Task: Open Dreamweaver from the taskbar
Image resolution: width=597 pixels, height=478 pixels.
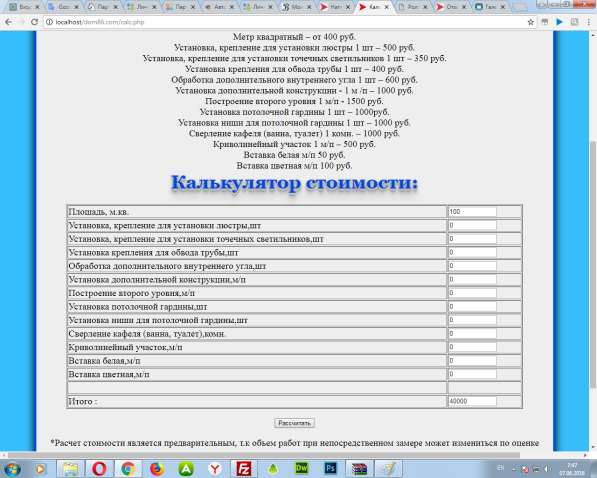Action: pos(302,469)
